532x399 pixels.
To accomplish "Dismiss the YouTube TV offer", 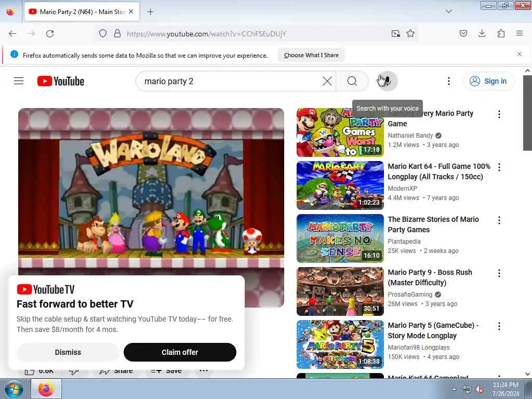I will (x=68, y=352).
